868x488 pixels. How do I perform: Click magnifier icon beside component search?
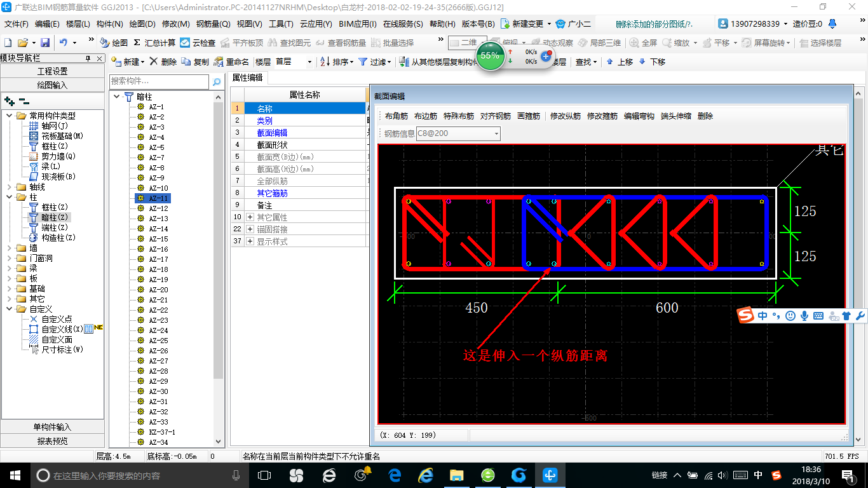coord(217,81)
